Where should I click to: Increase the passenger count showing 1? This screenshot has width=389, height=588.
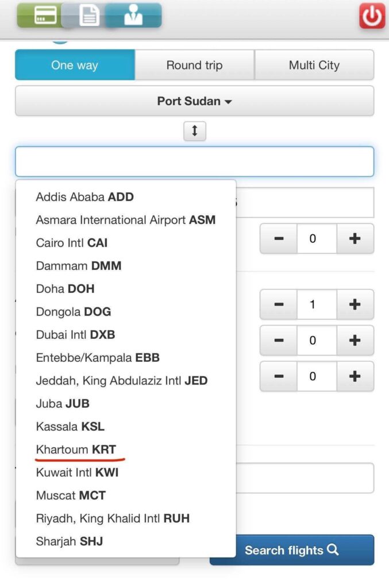(x=355, y=304)
